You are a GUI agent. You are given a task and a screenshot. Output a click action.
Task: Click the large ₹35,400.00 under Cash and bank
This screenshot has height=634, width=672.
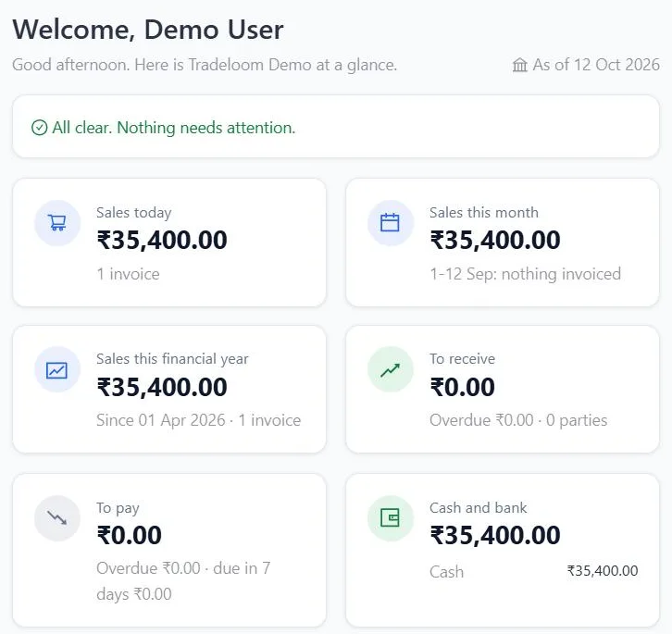click(495, 535)
